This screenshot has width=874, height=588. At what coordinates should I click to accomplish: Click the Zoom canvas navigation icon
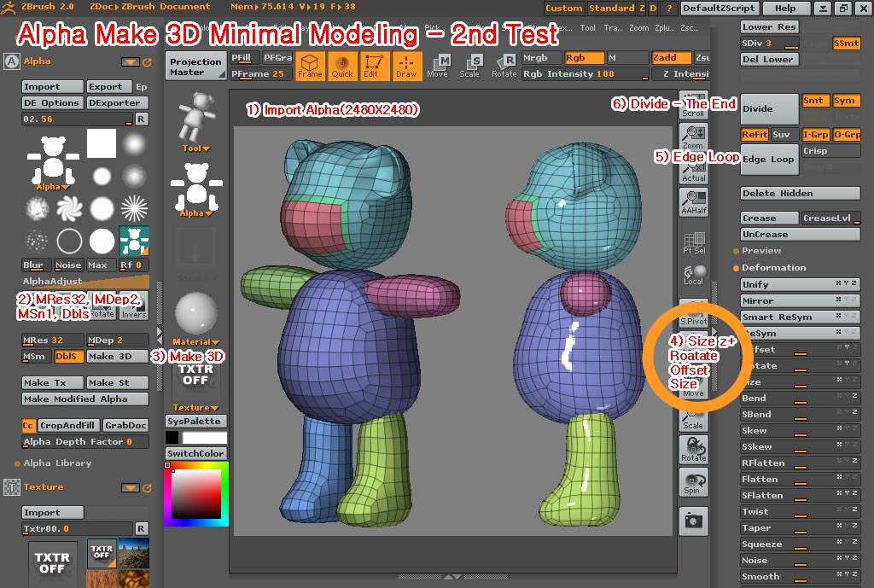click(693, 137)
